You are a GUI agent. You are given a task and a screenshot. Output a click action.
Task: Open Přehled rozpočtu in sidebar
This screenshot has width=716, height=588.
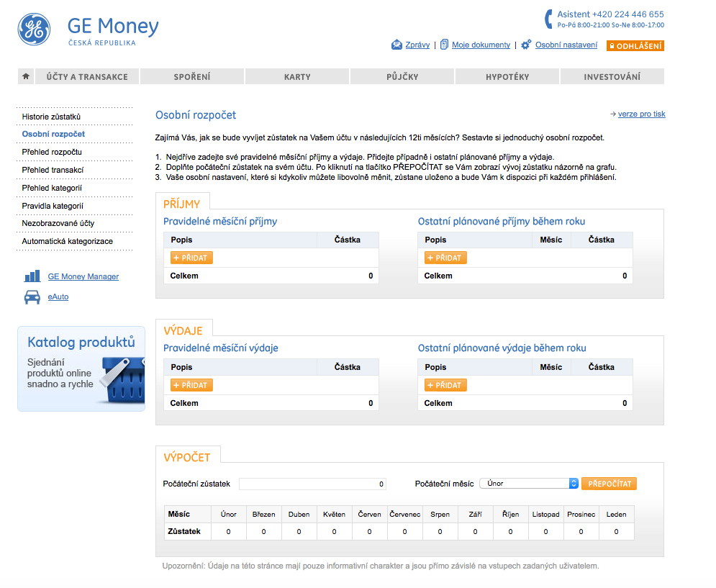pyautogui.click(x=52, y=152)
